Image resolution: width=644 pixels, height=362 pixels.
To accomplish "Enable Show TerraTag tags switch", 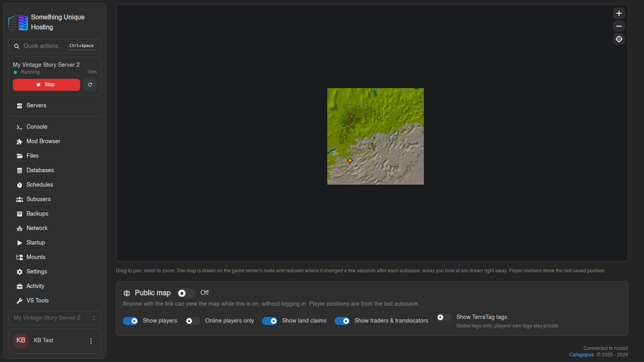I will pyautogui.click(x=444, y=317).
